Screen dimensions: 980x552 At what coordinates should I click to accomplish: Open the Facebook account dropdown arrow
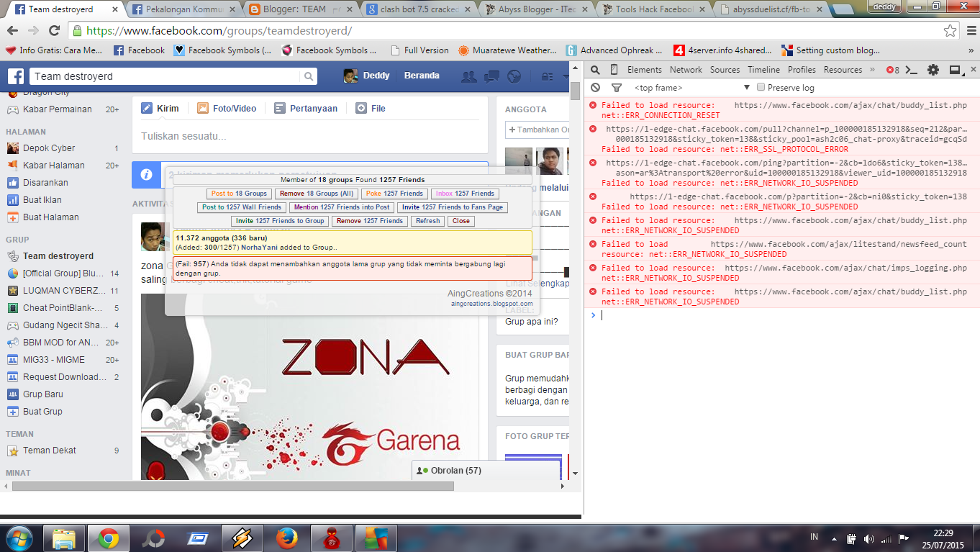(x=566, y=76)
